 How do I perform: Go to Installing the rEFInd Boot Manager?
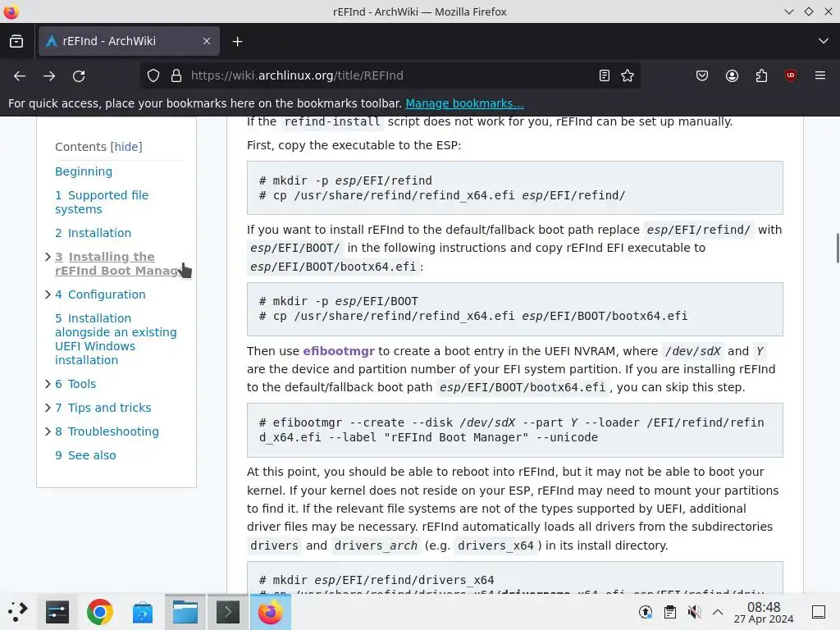(116, 263)
